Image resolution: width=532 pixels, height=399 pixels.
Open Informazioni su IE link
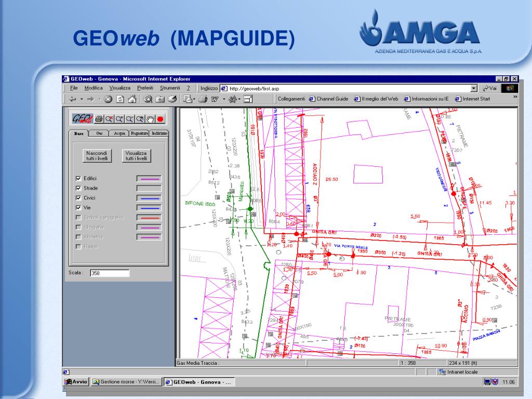(x=426, y=99)
